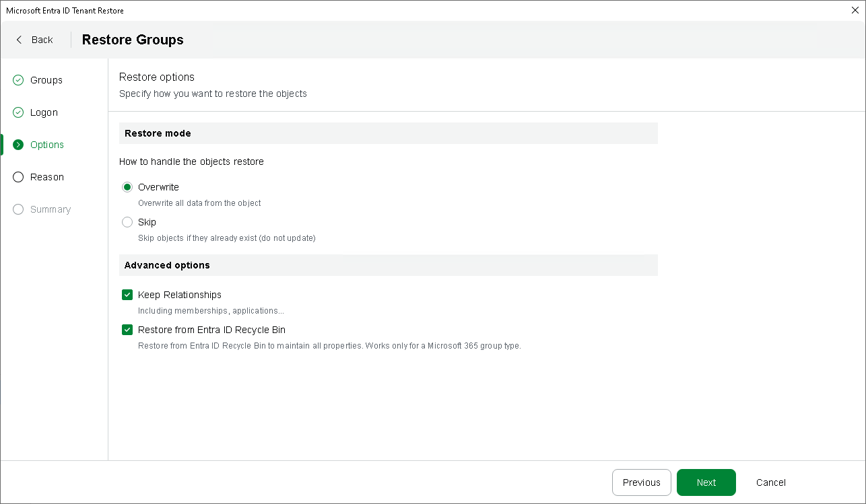Click the Back label text
Image resolution: width=866 pixels, height=504 pixels.
[x=42, y=40]
